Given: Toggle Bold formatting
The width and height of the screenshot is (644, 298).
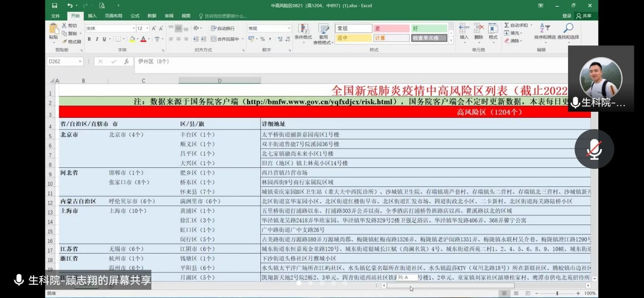Looking at the screenshot, I should tap(89, 39).
